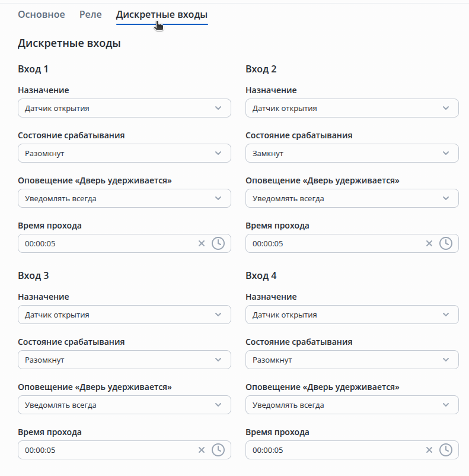Open Вход 3 door-held notification dropdown
Screen dimensions: 469x476
(125, 405)
